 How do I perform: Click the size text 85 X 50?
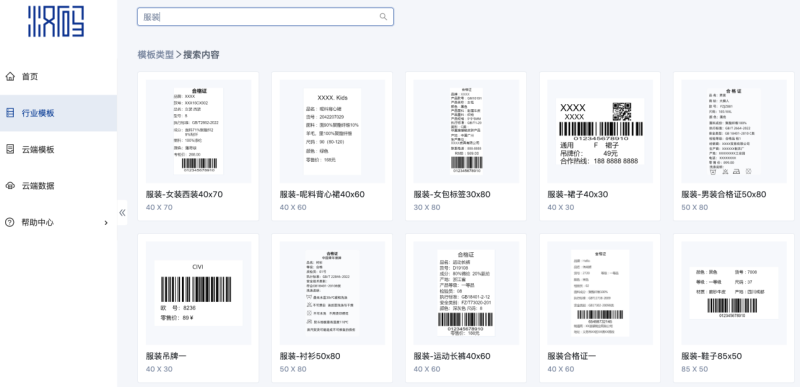695,369
